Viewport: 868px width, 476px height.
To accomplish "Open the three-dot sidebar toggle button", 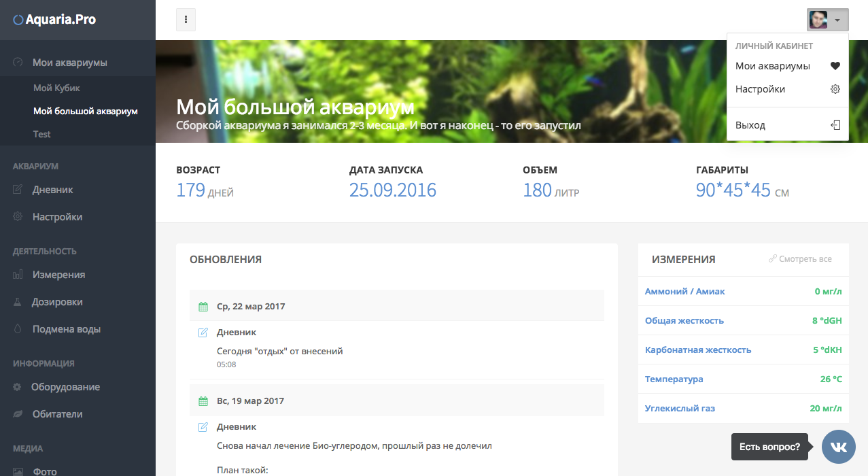I will click(186, 20).
